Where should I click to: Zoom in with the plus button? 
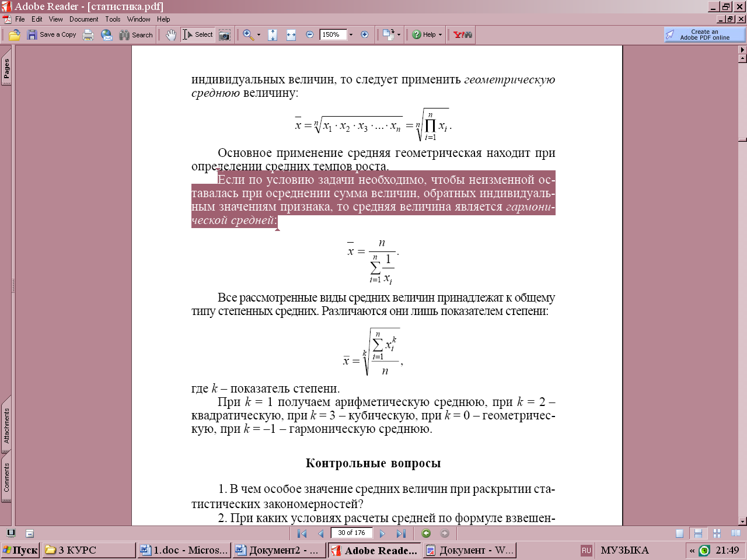click(x=365, y=35)
